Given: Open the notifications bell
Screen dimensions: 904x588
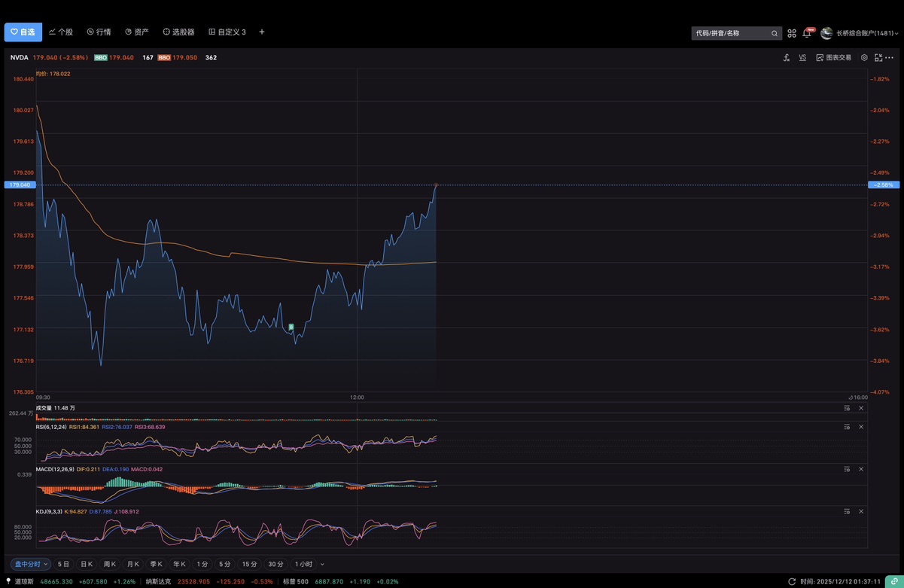Looking at the screenshot, I should tap(807, 33).
